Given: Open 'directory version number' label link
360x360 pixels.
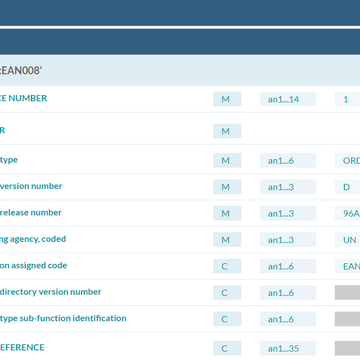Looking at the screenshot, I should point(50,292).
